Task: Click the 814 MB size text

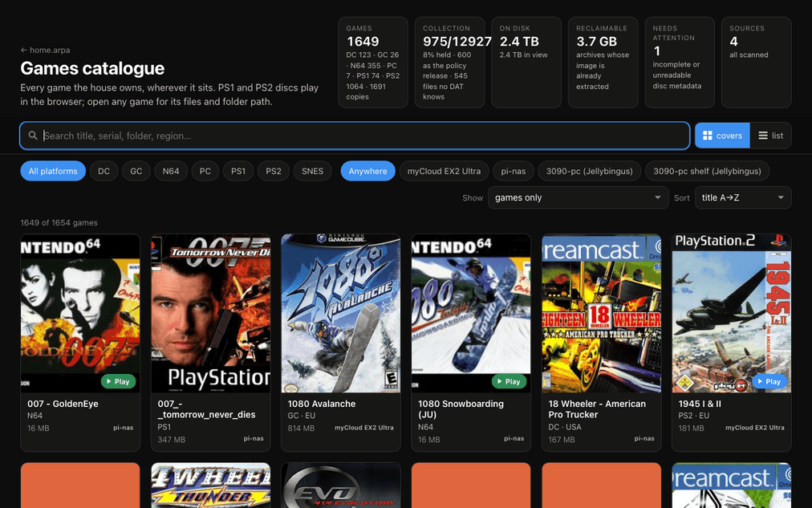Action: pos(301,429)
